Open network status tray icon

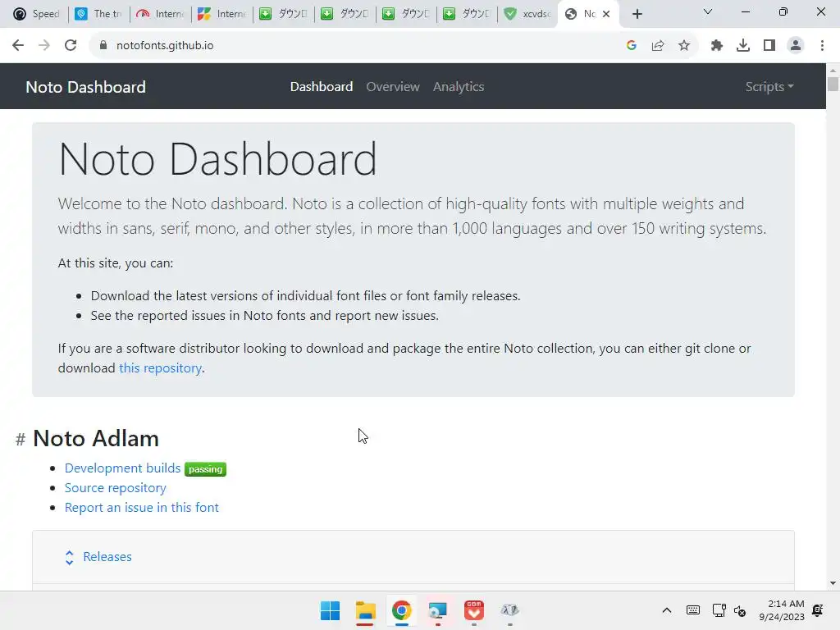(x=719, y=610)
